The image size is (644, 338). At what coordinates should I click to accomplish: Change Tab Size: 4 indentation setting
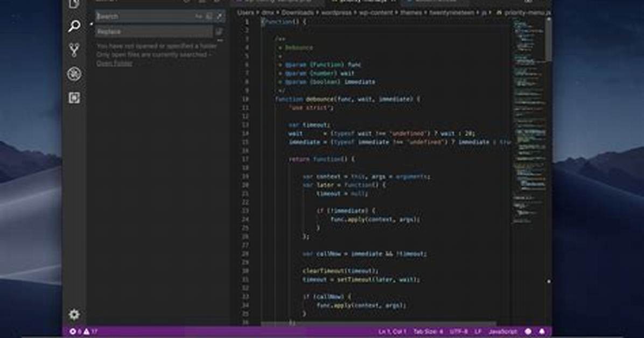(x=428, y=332)
